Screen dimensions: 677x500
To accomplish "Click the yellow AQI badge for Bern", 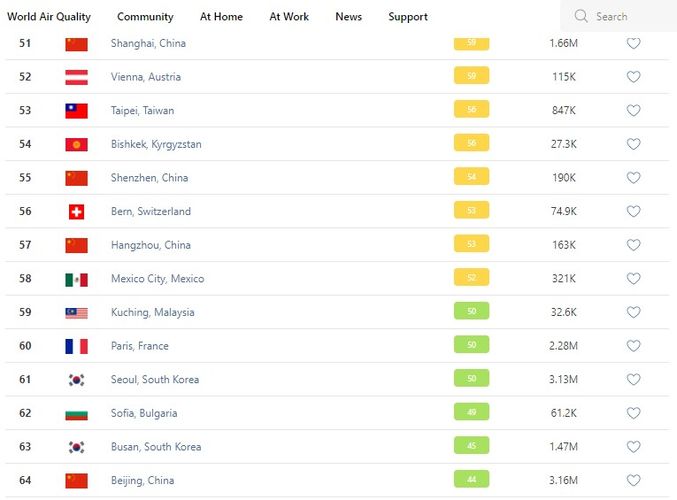I will [x=471, y=212].
